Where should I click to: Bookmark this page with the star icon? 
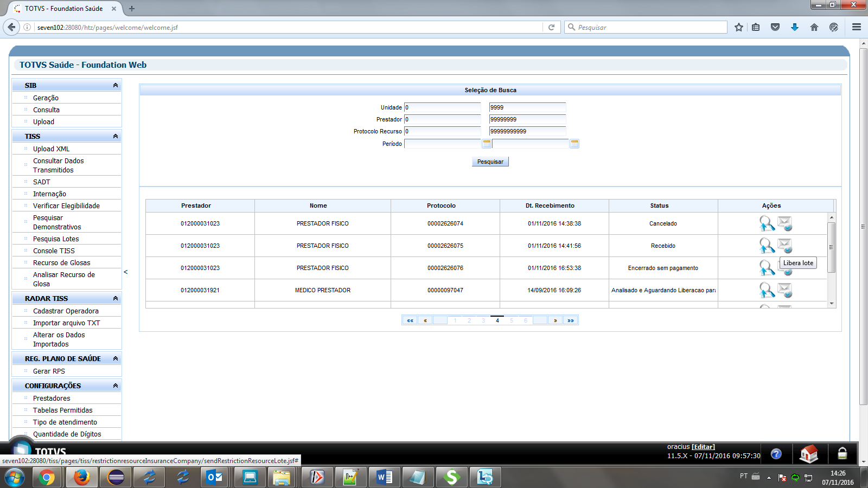coord(739,27)
